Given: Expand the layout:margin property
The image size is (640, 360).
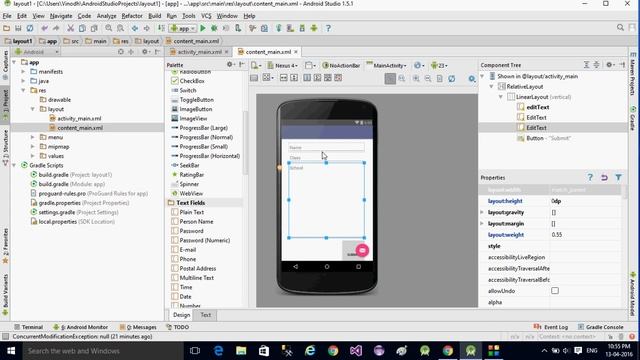Looking at the screenshot, I should click(482, 224).
